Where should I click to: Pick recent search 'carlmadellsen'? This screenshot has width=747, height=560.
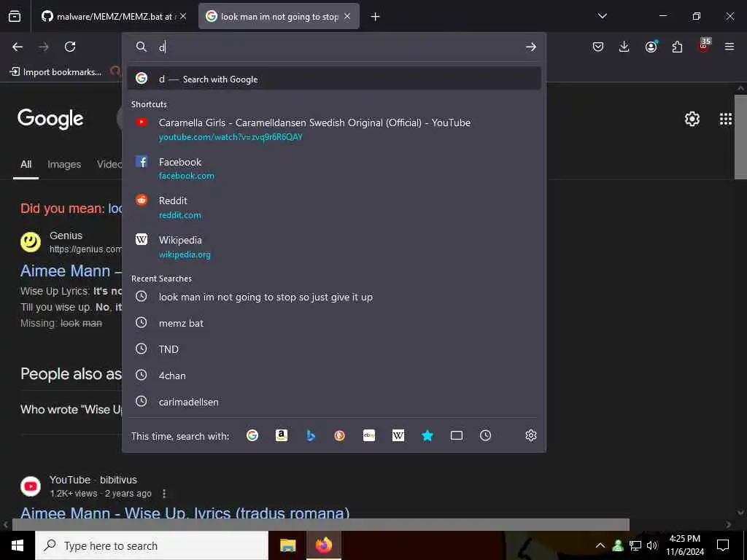pyautogui.click(x=334, y=402)
